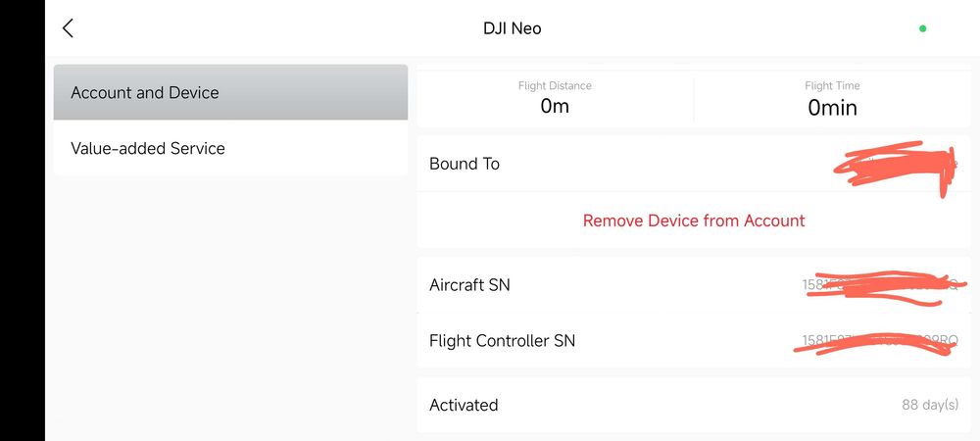Tap the redacted Bound To account value
Viewport: 980px width, 441px height.
coord(894,165)
